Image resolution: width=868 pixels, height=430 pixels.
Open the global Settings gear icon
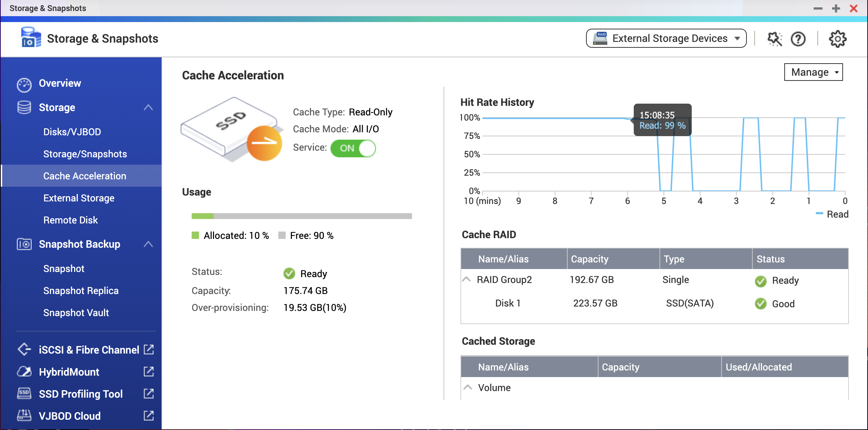pos(838,38)
